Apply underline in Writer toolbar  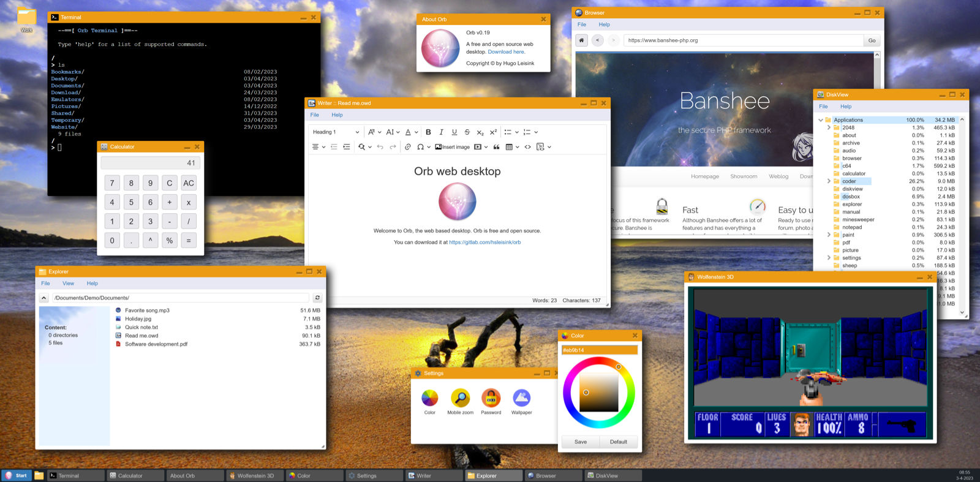(454, 132)
